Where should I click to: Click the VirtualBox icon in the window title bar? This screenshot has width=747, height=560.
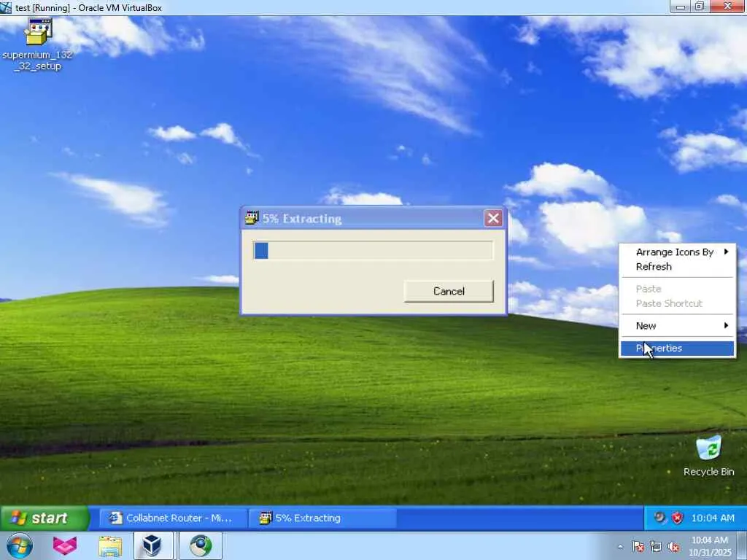[6, 7]
